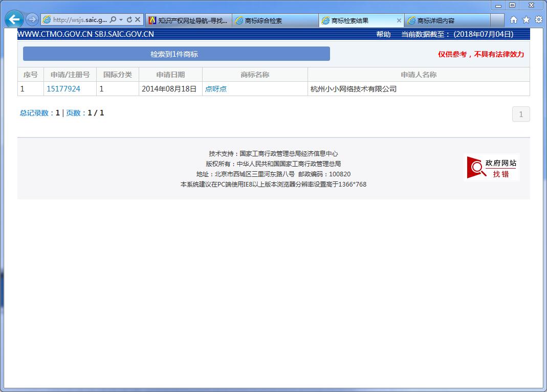Close the 商标检索结果 tab

click(x=399, y=20)
